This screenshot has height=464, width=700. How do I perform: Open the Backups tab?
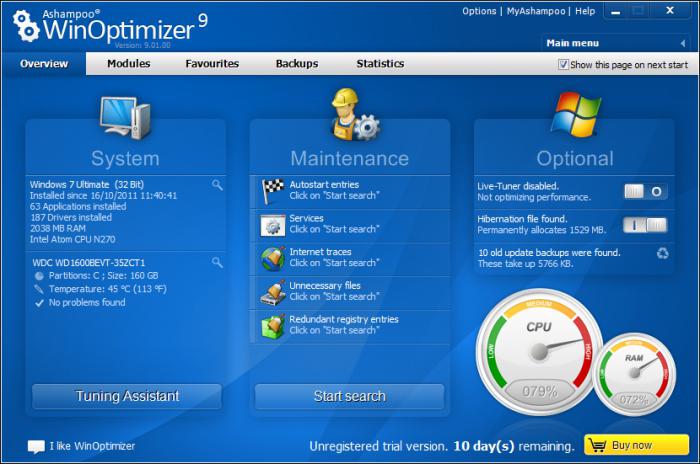tap(297, 63)
